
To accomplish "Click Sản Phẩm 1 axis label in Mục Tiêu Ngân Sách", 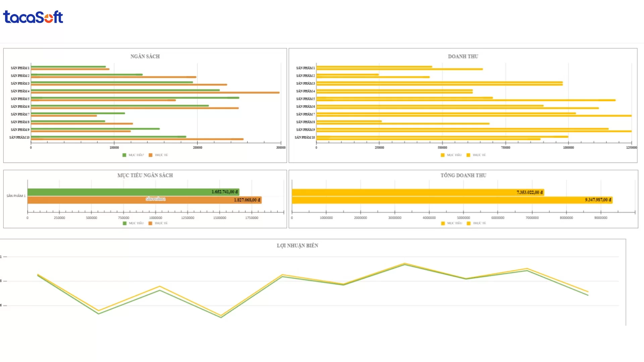I will pos(16,196).
